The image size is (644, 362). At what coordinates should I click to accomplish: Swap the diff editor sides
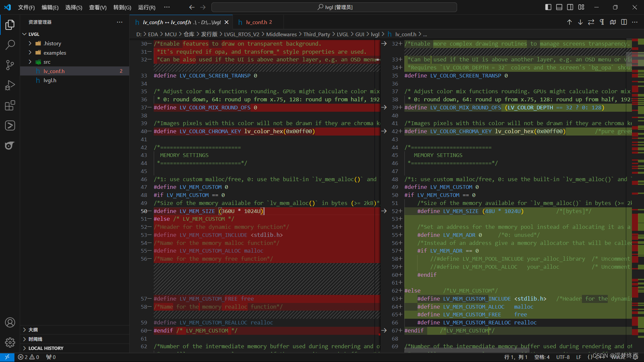(591, 22)
